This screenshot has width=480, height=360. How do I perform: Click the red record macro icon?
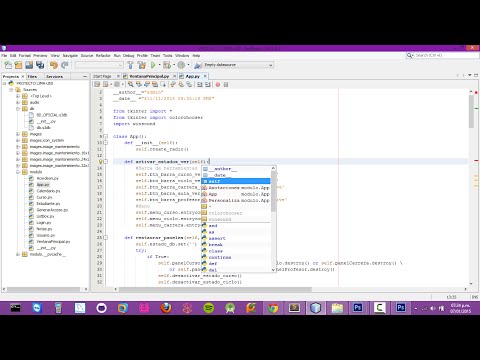218,85
